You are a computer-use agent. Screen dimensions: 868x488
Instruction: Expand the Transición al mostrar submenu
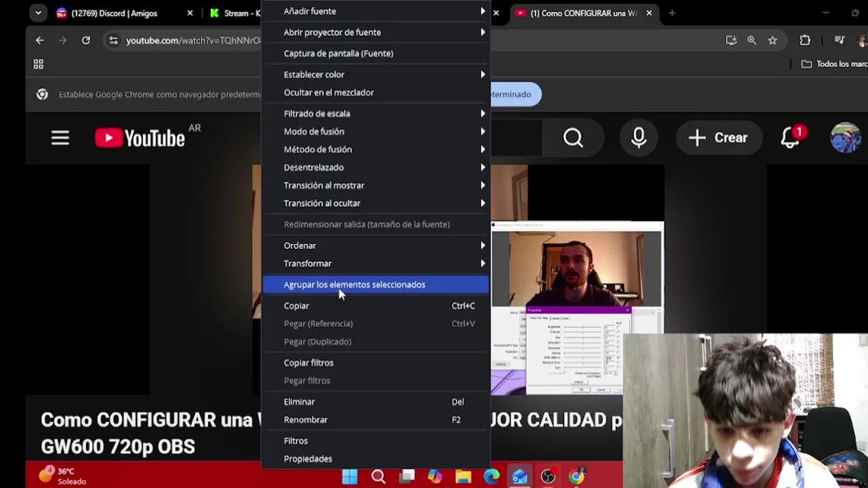coord(376,186)
